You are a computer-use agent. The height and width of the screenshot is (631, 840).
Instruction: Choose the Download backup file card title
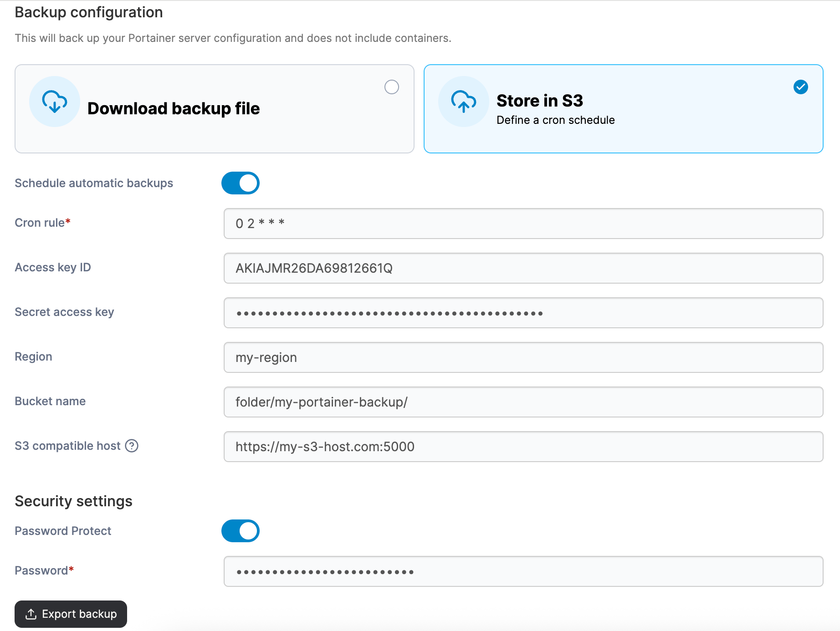174,108
